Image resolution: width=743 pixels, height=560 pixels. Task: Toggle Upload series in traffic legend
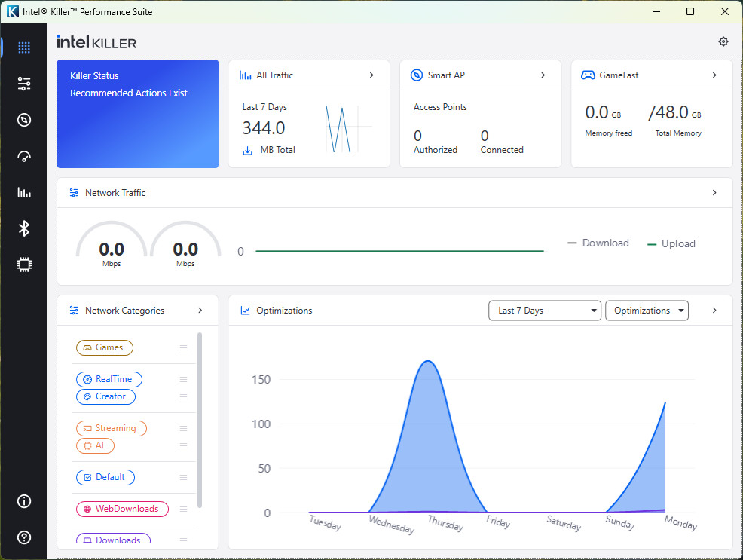[x=671, y=243]
